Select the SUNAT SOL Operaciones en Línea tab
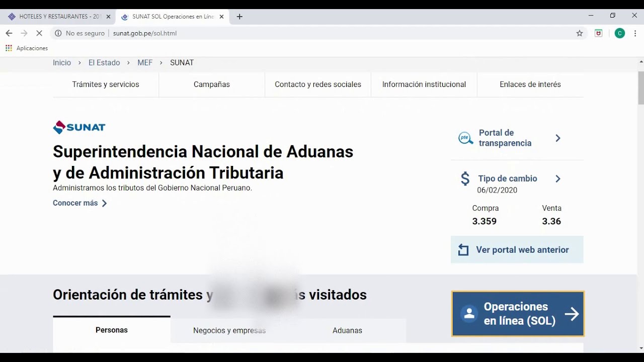The height and width of the screenshot is (362, 644). coord(172,17)
